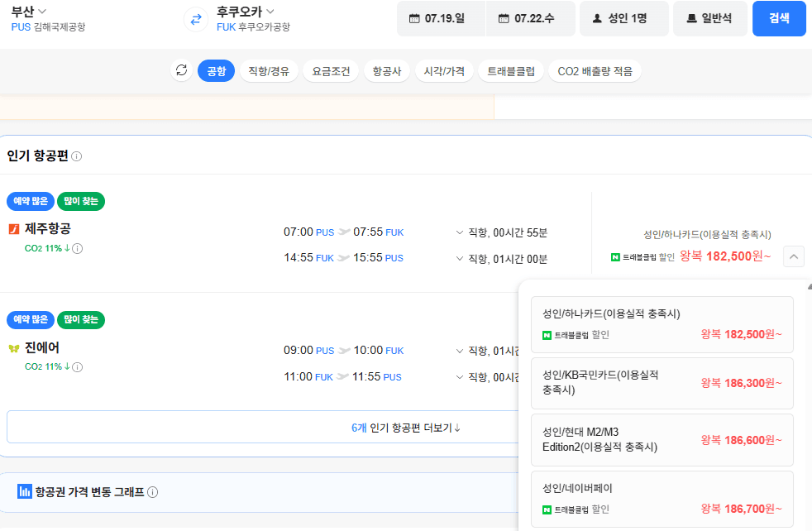Collapse the 제주항공 fare list chevron
This screenshot has height=531, width=812.
point(793,256)
